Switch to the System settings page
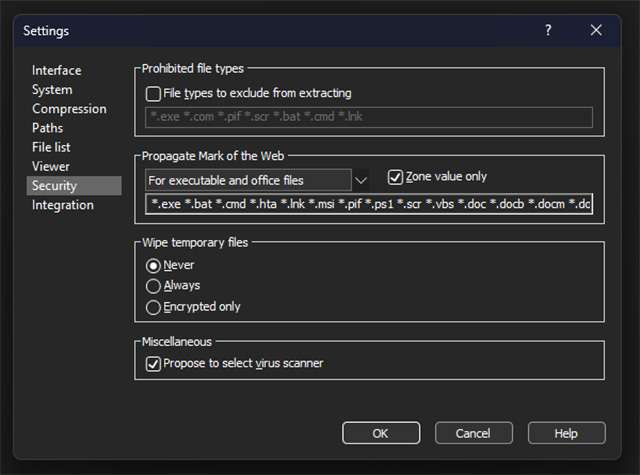This screenshot has height=475, width=640. pos(52,90)
